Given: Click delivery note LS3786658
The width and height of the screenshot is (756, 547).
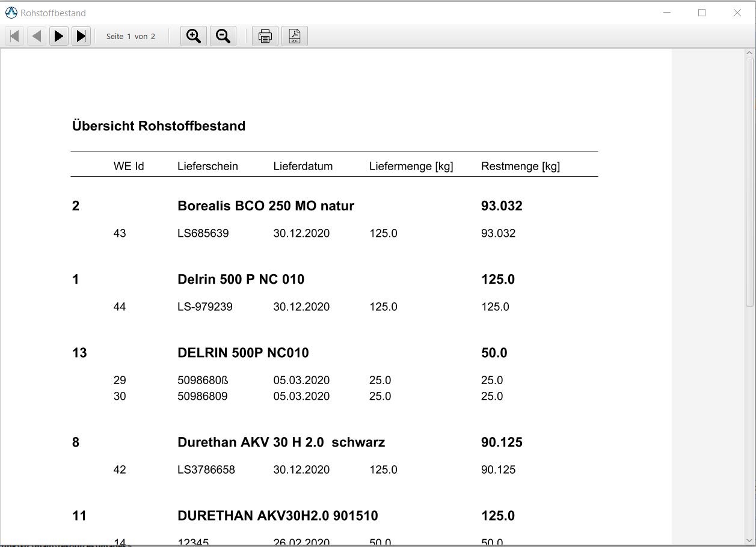Looking at the screenshot, I should point(206,469).
